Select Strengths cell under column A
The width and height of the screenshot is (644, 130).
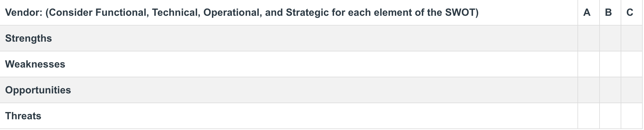588,38
